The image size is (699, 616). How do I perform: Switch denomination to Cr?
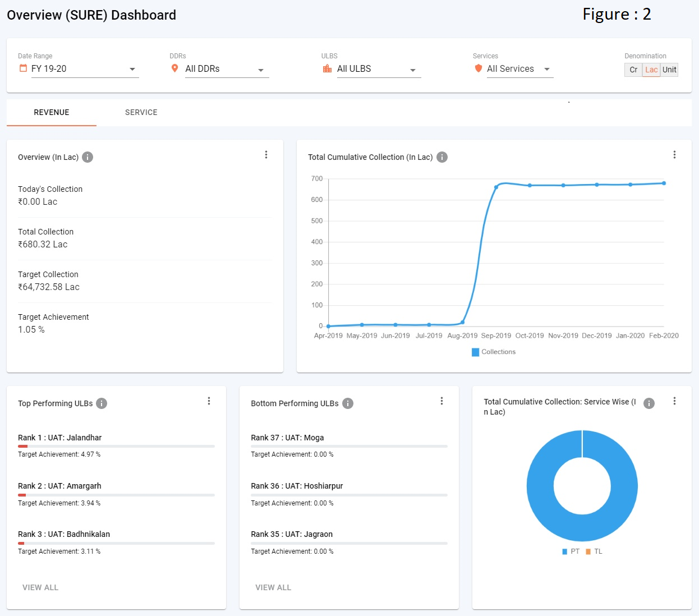pos(633,70)
